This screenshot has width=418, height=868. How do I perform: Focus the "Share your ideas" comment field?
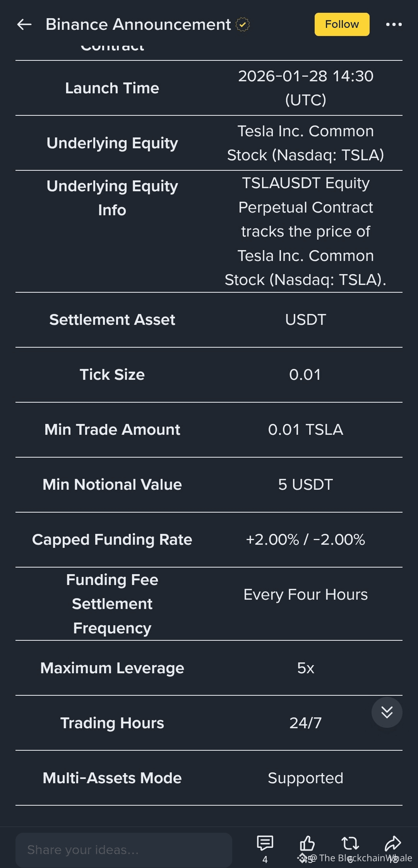123,850
